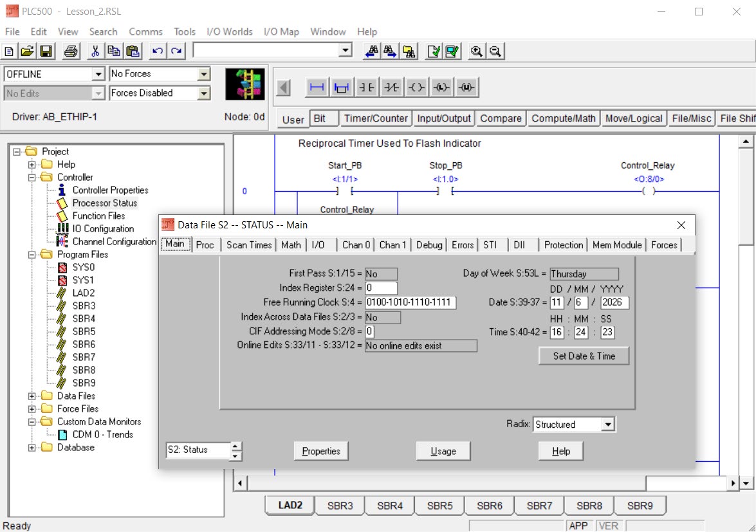The image size is (756, 532).
Task: Click the Save diskette icon
Action: pyautogui.click(x=46, y=51)
